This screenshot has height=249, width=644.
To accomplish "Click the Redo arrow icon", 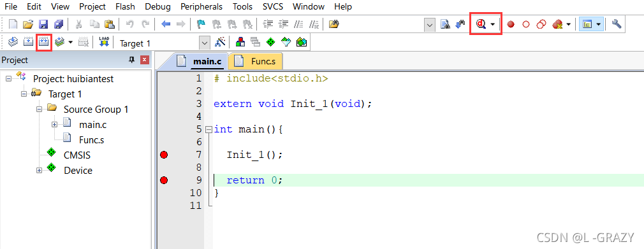I will click(145, 24).
